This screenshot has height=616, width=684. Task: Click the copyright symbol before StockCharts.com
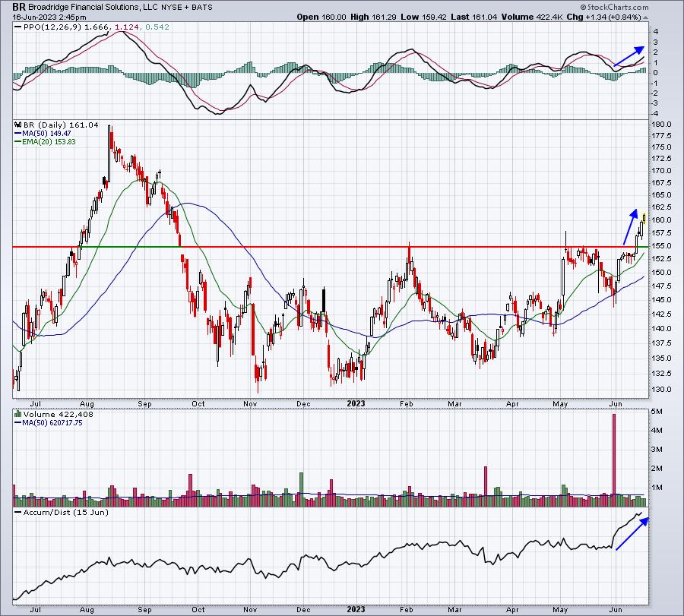(583, 8)
